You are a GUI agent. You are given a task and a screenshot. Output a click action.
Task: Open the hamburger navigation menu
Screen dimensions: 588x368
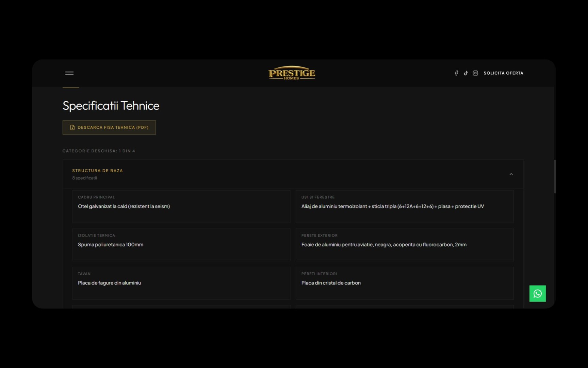click(x=69, y=73)
